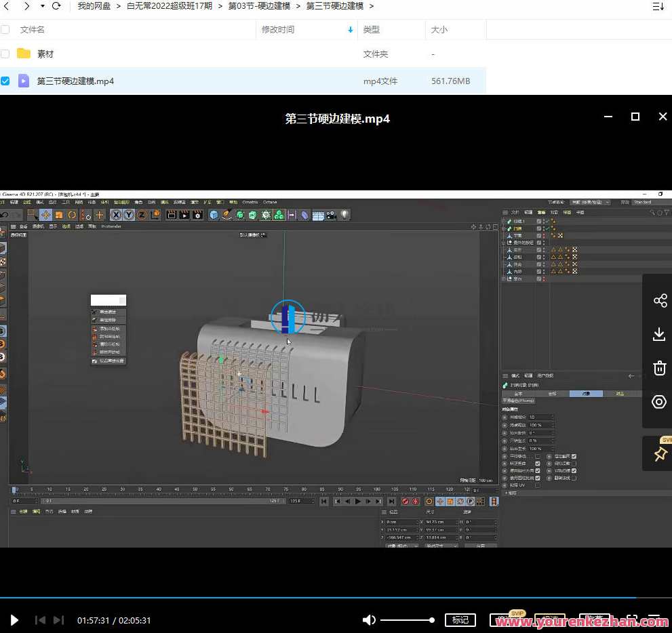Skip to the next video

[59, 620]
